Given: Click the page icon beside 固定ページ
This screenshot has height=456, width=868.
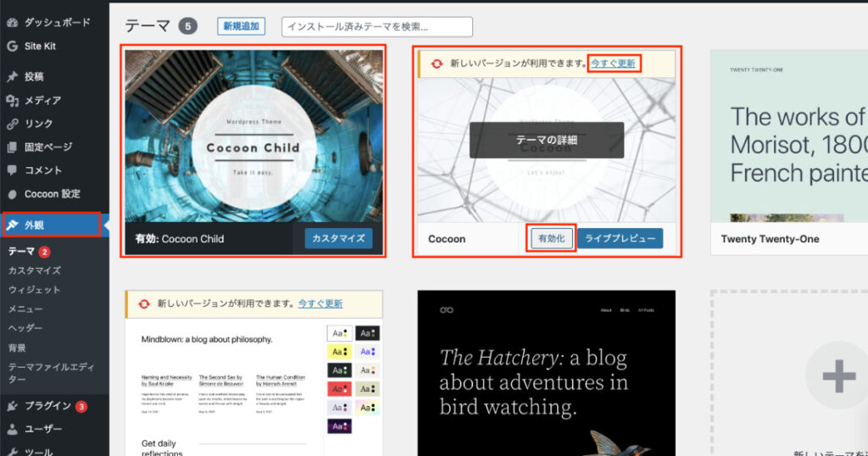Looking at the screenshot, I should (12, 147).
